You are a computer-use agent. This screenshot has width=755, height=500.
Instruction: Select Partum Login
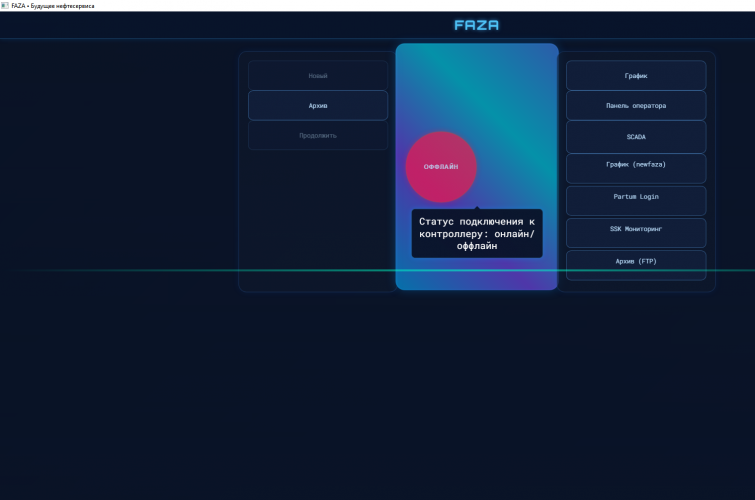click(636, 197)
